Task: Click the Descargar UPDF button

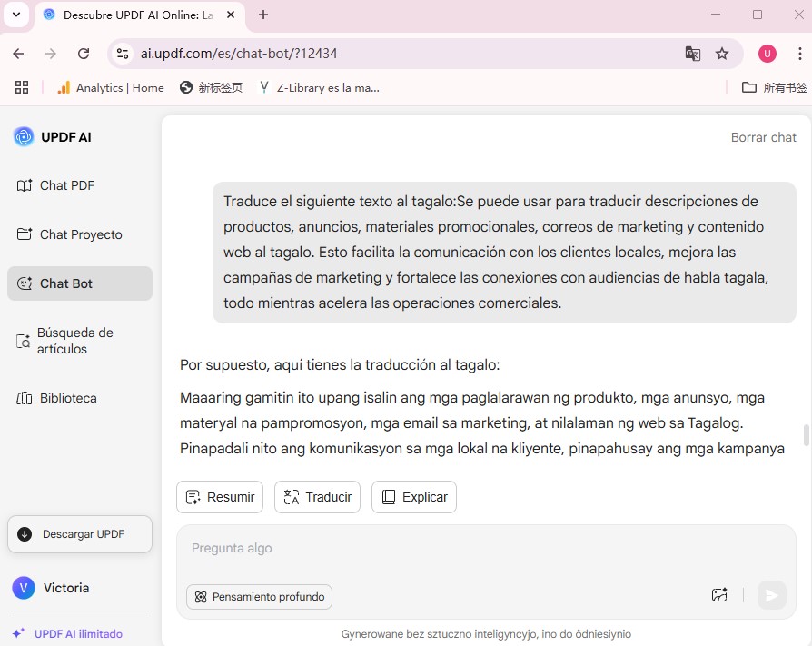Action: click(80, 534)
